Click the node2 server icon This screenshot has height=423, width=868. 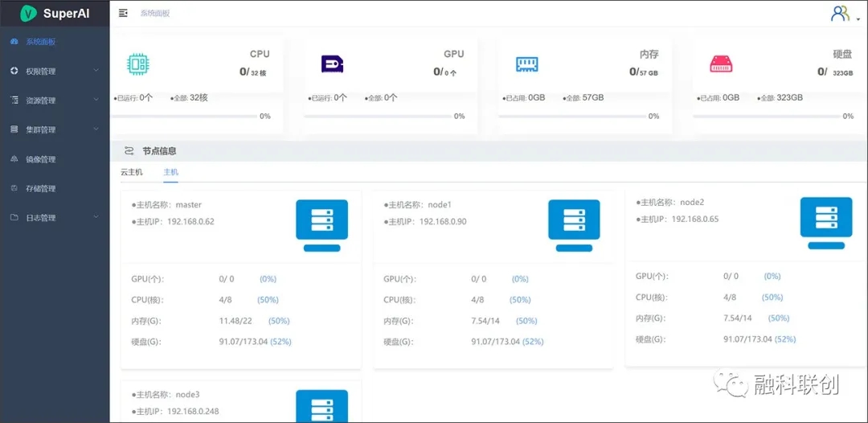[x=826, y=223]
